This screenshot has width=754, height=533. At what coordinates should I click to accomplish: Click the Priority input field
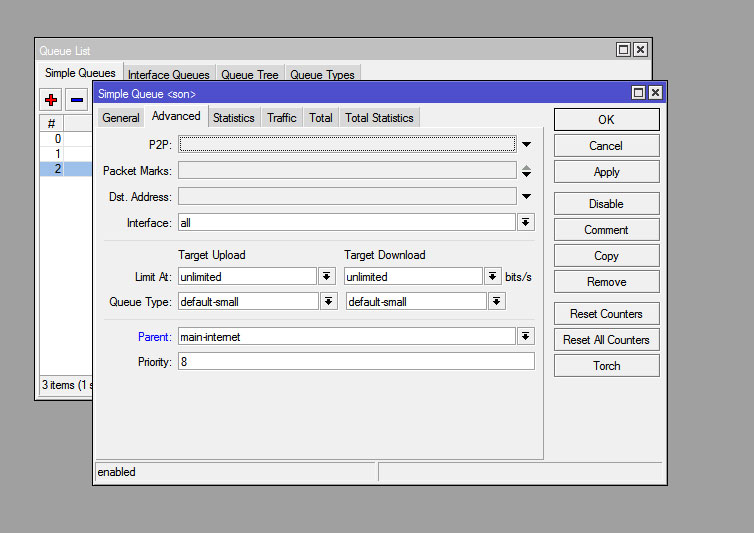pos(355,362)
